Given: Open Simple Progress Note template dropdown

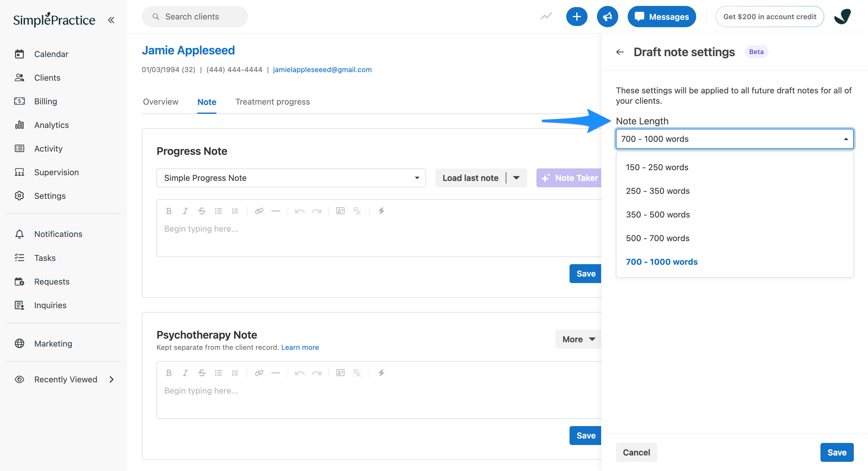Looking at the screenshot, I should click(291, 178).
